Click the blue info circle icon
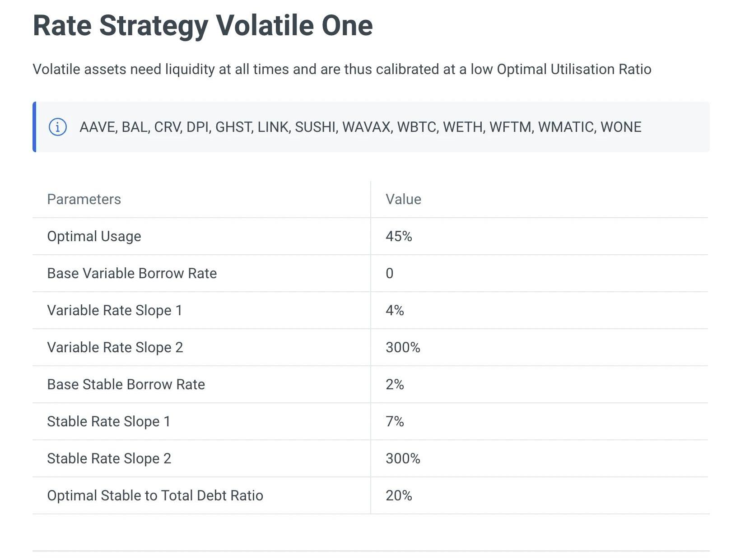 click(57, 127)
